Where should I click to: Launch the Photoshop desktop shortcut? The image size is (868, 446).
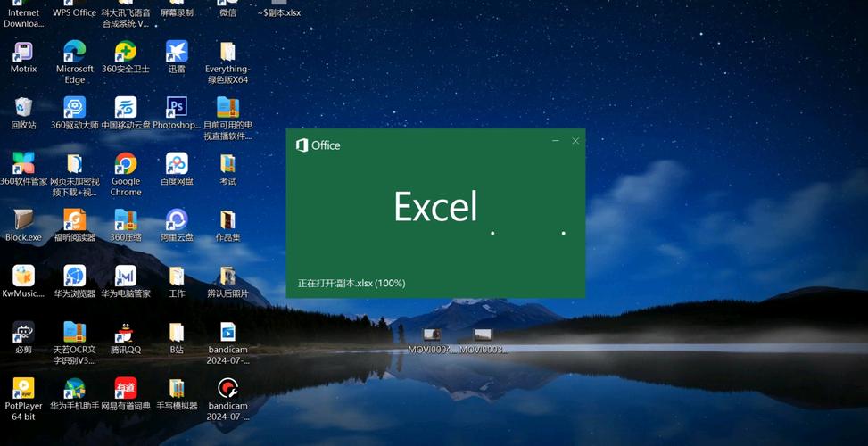[177, 113]
